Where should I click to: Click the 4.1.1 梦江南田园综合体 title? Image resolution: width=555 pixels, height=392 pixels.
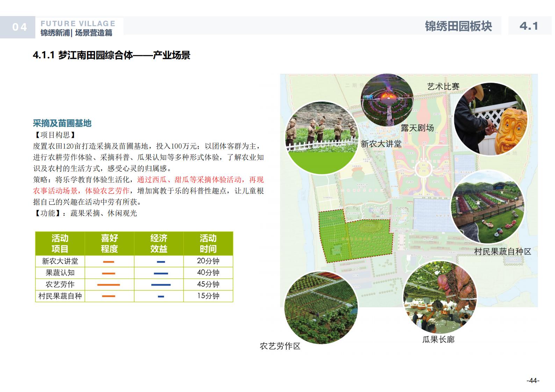point(111,55)
